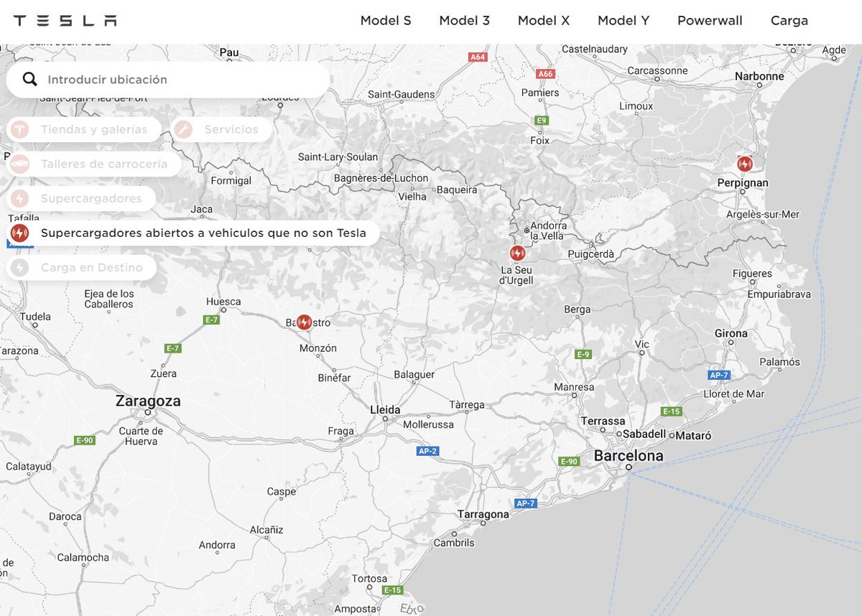Click the Jaca label on the map

[202, 209]
